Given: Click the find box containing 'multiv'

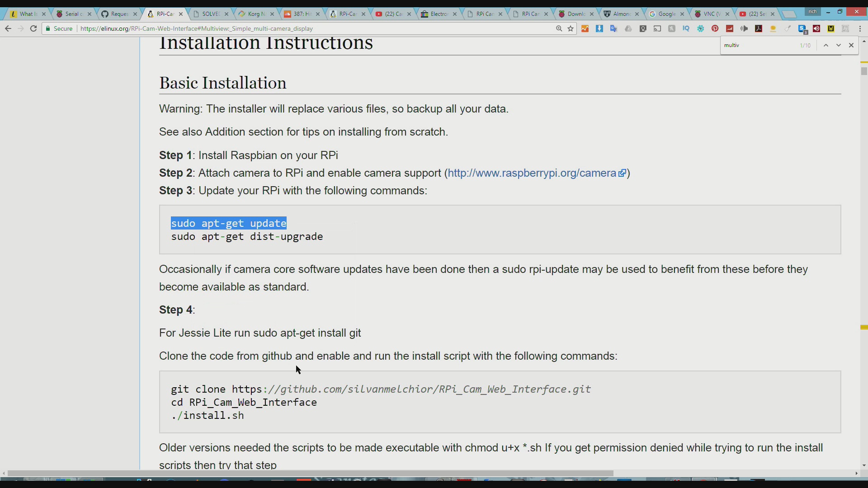Looking at the screenshot, I should coord(759,45).
